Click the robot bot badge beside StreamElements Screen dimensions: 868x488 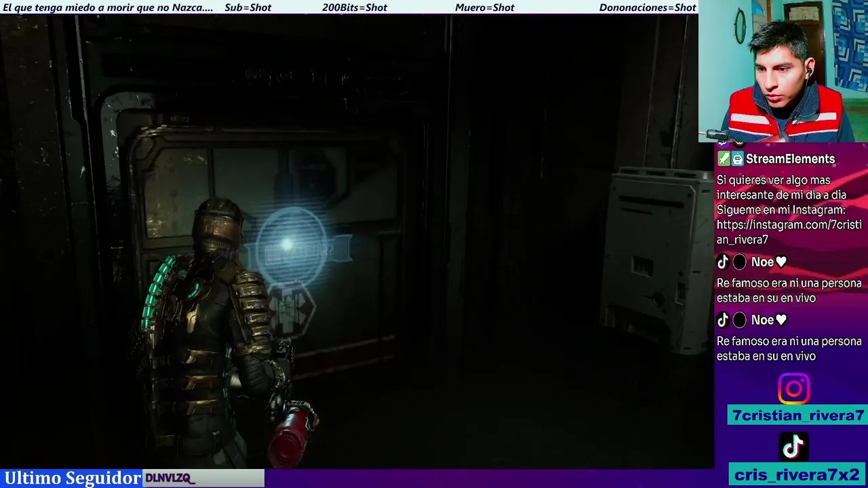click(737, 159)
